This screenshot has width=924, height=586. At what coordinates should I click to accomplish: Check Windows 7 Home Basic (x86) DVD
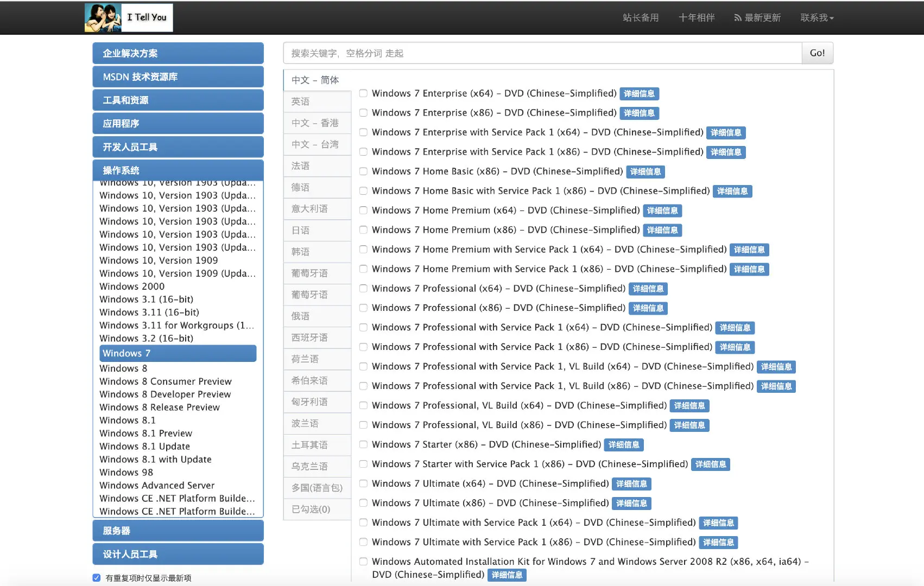pos(363,171)
